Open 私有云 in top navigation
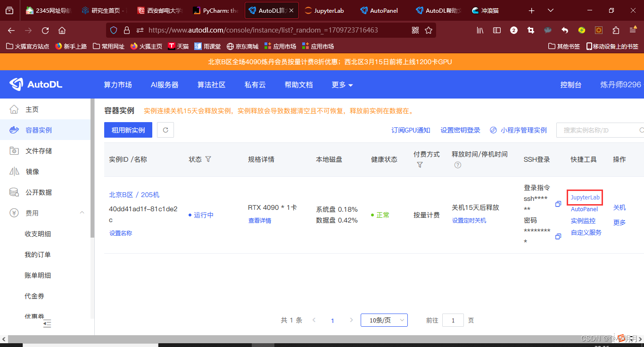This screenshot has height=347, width=644. point(255,85)
